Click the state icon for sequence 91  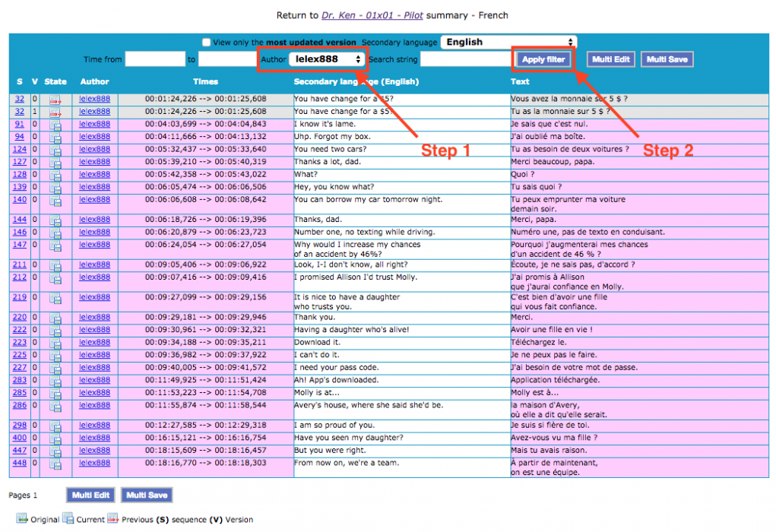(x=55, y=124)
